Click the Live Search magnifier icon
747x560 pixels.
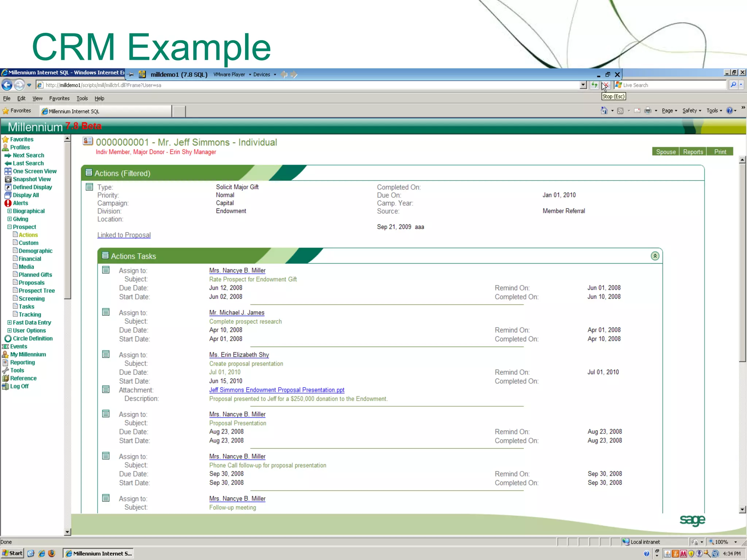click(733, 85)
